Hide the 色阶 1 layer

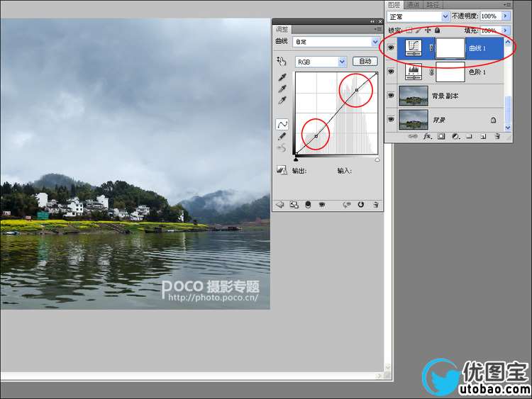click(391, 72)
